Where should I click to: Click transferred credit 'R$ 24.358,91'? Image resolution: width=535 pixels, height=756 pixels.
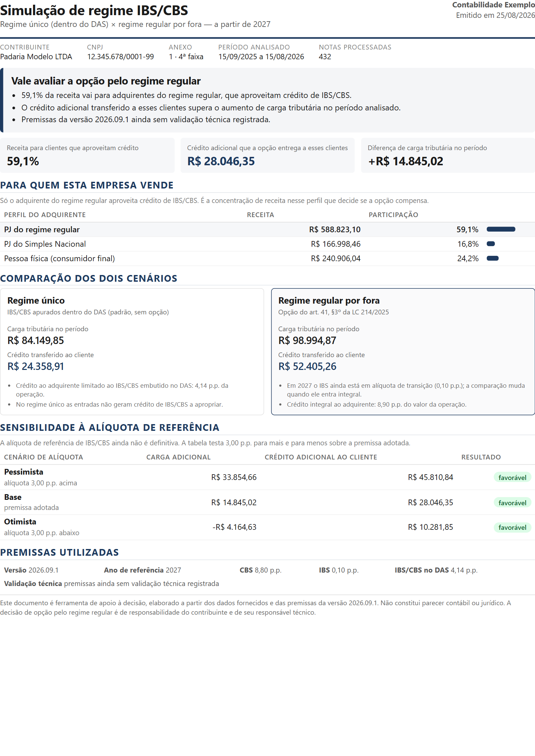click(36, 367)
